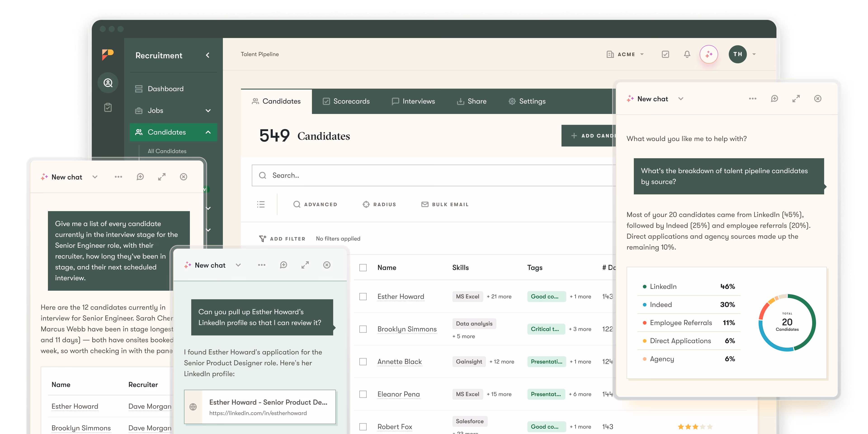The width and height of the screenshot is (868, 434).
Task: Click Robert Fox star rating
Action: 695,427
